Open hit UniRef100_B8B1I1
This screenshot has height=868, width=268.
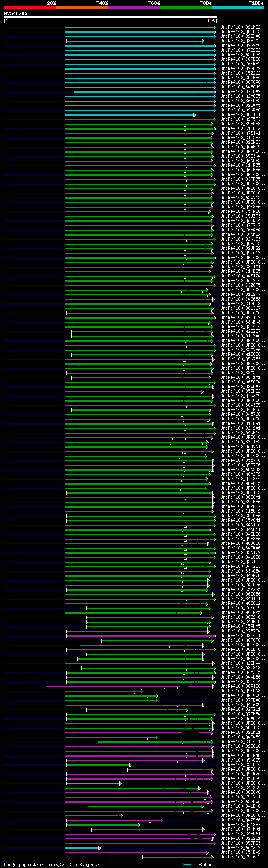point(240,114)
